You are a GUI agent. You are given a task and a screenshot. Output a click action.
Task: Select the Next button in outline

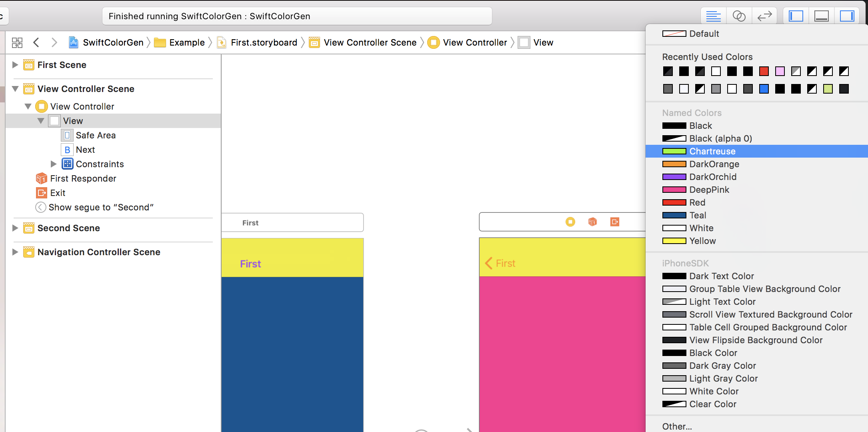tap(85, 150)
